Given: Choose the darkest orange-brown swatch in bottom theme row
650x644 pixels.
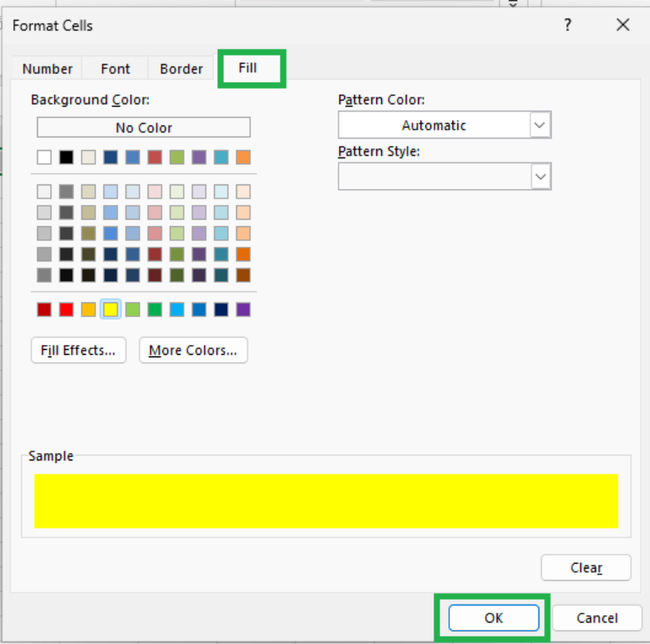Looking at the screenshot, I should [243, 275].
